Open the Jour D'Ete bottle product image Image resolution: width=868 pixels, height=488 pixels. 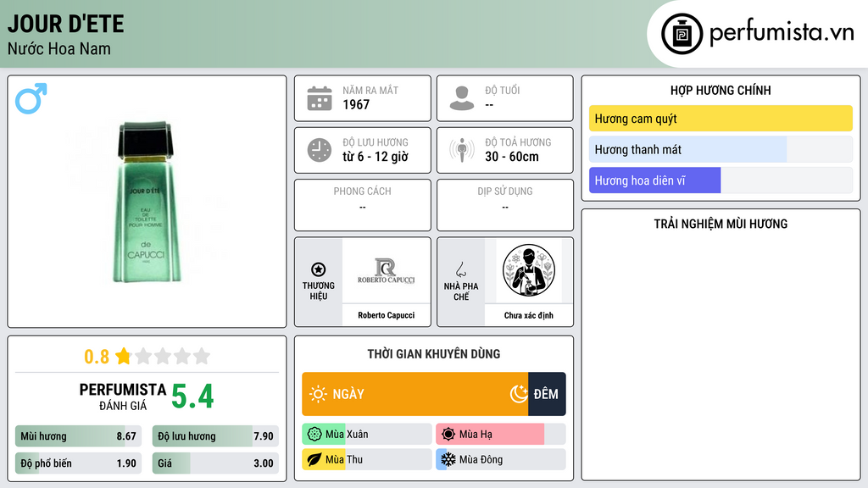[147, 202]
